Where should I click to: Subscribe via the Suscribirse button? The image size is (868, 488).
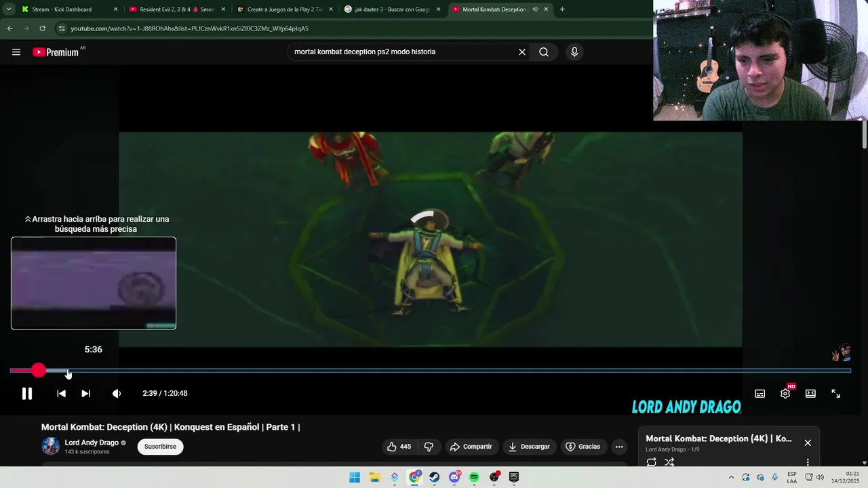[x=160, y=447]
